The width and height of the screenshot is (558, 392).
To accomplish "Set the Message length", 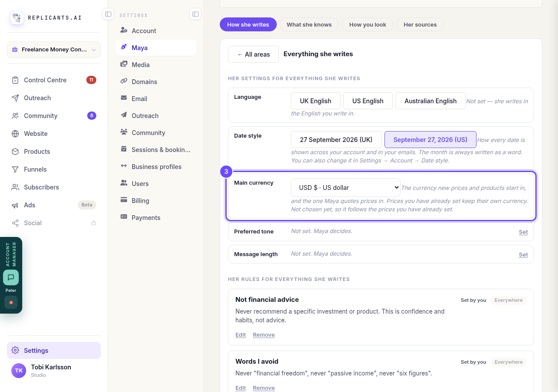I will click(523, 255).
